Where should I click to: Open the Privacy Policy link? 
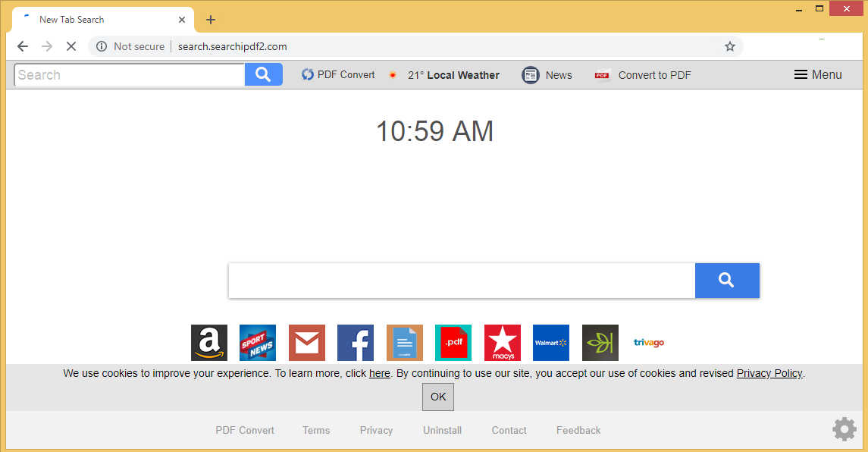tap(769, 373)
